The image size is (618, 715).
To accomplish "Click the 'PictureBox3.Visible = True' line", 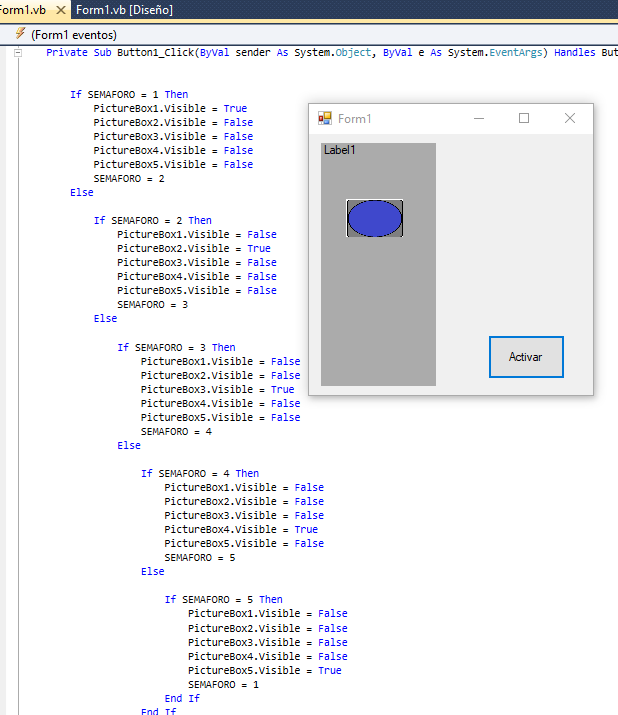I will point(218,389).
